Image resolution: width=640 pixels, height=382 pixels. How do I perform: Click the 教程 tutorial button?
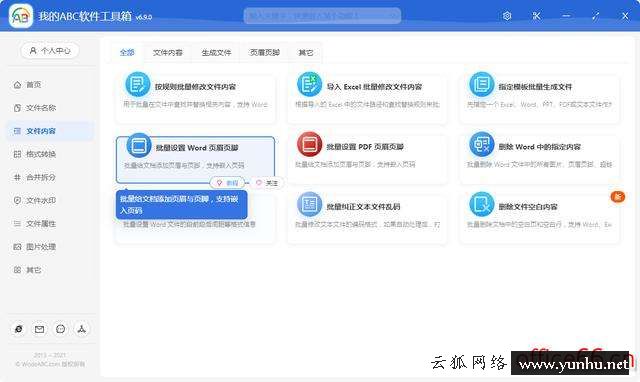227,183
